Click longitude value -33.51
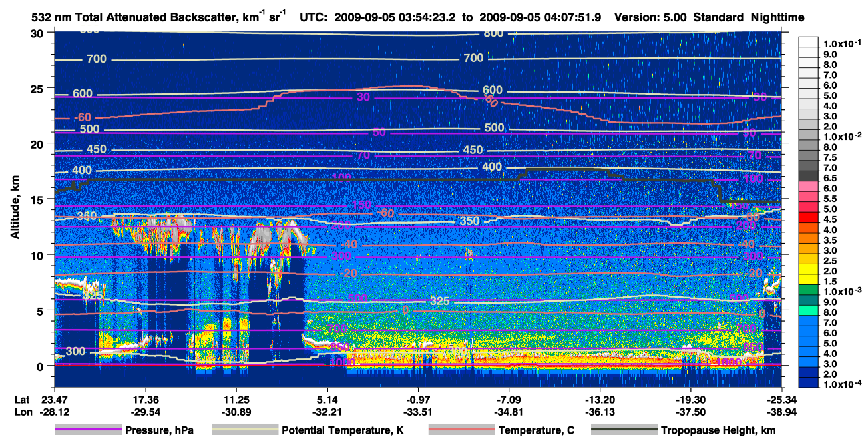868x445 pixels. coord(418,412)
